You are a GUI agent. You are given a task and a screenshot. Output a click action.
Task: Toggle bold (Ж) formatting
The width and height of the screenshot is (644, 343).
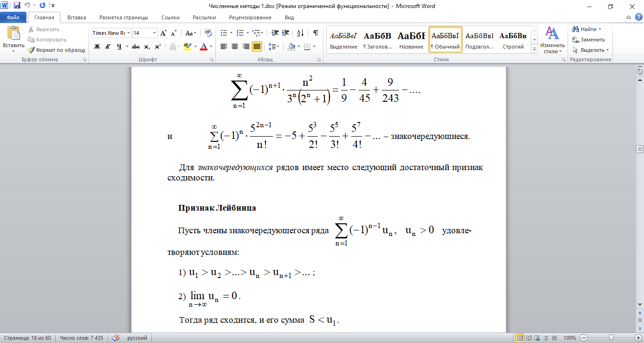coord(97,47)
